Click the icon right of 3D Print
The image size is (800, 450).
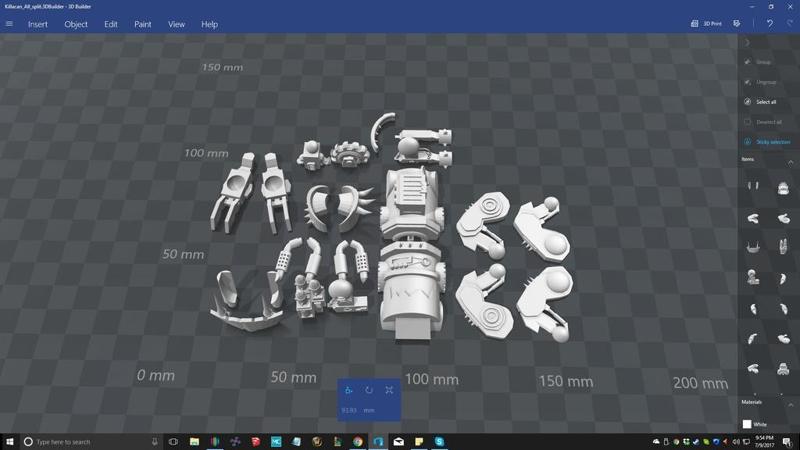736,23
